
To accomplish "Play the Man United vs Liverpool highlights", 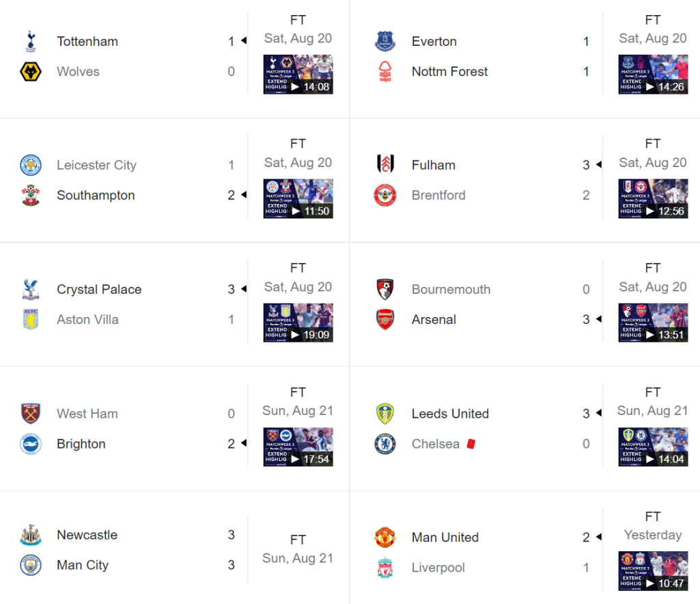I will pyautogui.click(x=653, y=570).
